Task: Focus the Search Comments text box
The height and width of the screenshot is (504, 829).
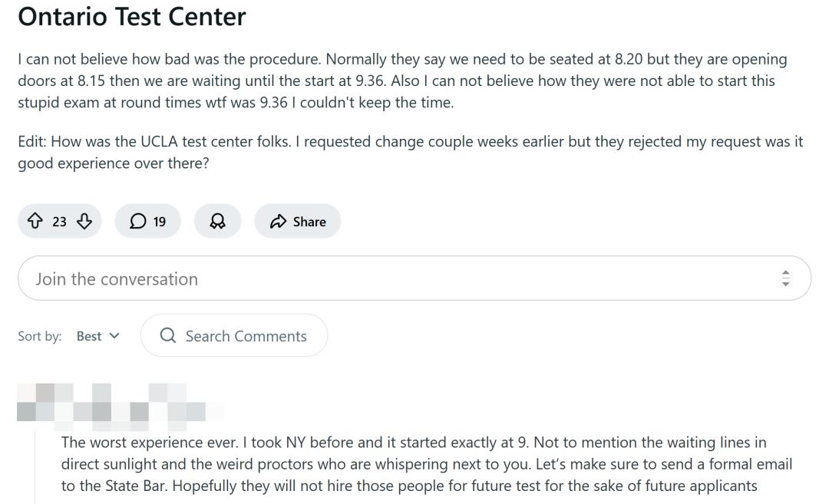Action: (246, 336)
